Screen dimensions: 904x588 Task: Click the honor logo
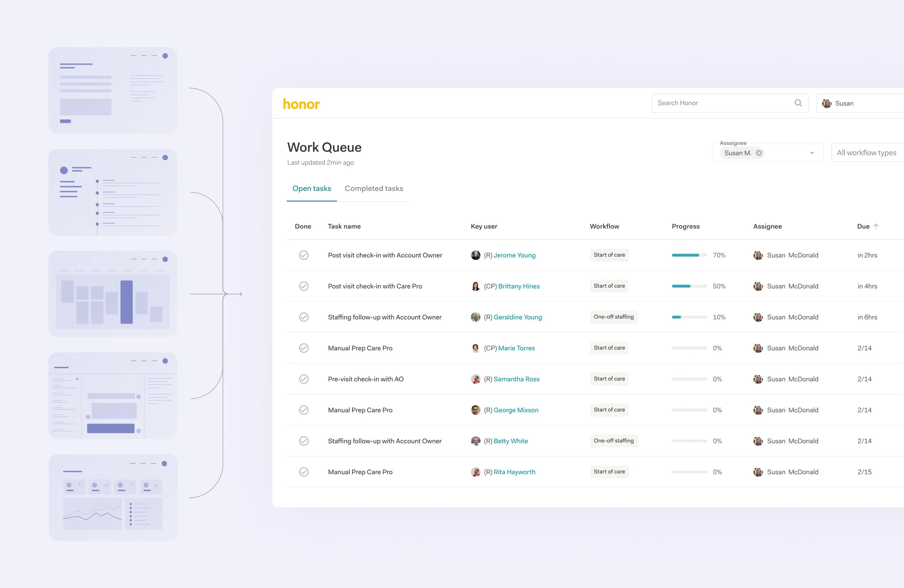(301, 104)
